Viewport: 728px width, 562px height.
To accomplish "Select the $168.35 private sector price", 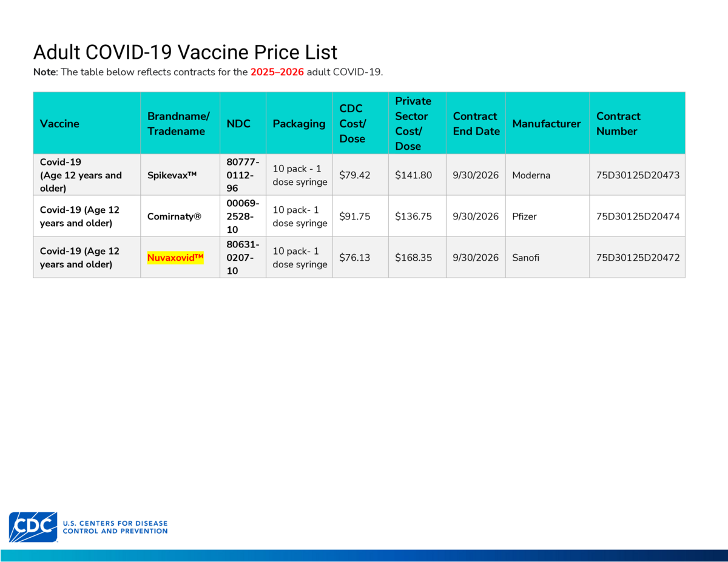I will [x=414, y=258].
